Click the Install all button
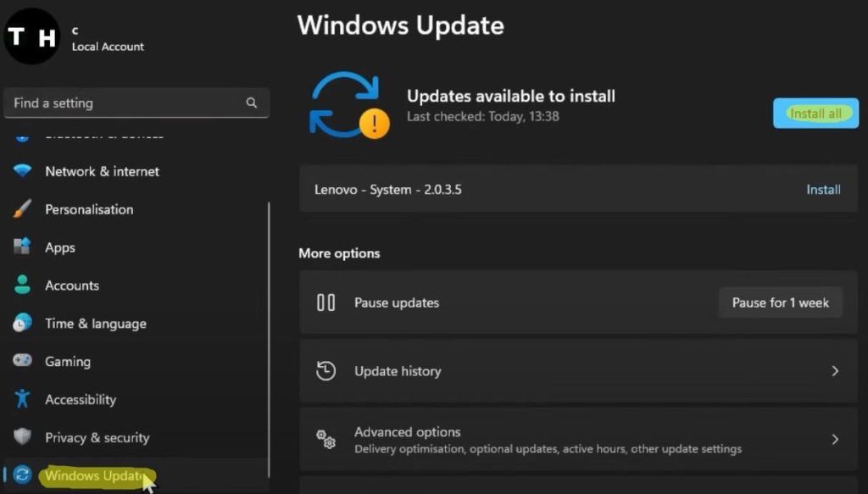Image resolution: width=868 pixels, height=494 pixels. click(x=815, y=114)
